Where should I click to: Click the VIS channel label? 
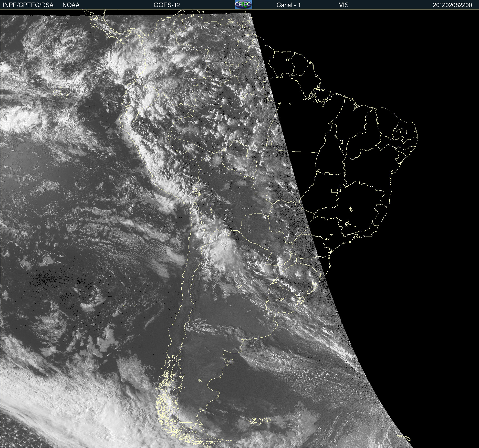[343, 5]
